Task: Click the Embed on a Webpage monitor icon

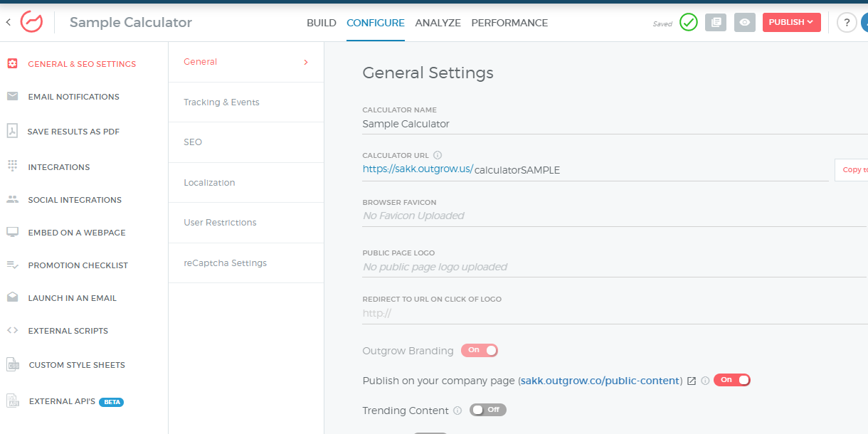Action: 12,233
